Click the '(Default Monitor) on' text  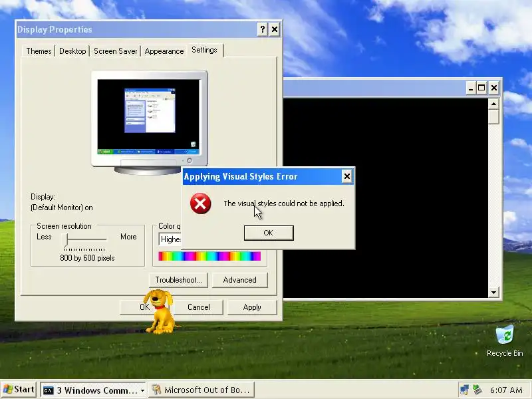tap(61, 207)
